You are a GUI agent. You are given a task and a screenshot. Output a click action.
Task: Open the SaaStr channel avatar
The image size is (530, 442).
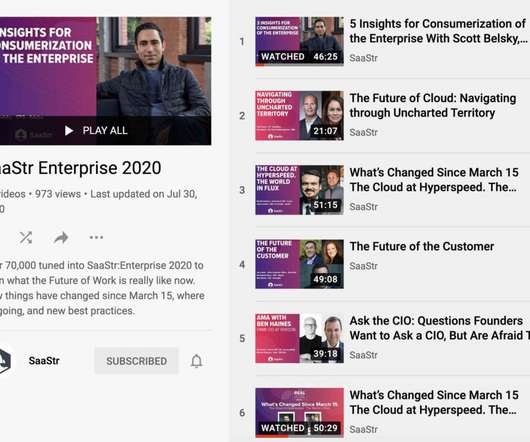[x=5, y=361]
